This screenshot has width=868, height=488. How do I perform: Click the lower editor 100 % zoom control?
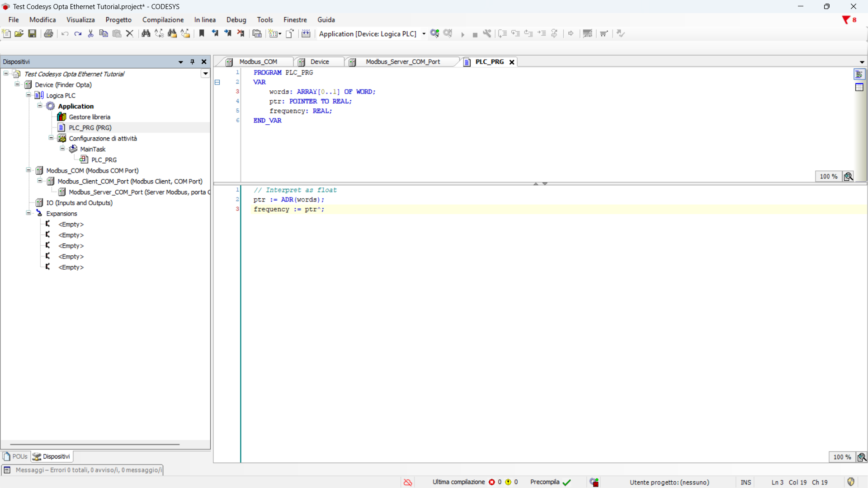pyautogui.click(x=842, y=457)
